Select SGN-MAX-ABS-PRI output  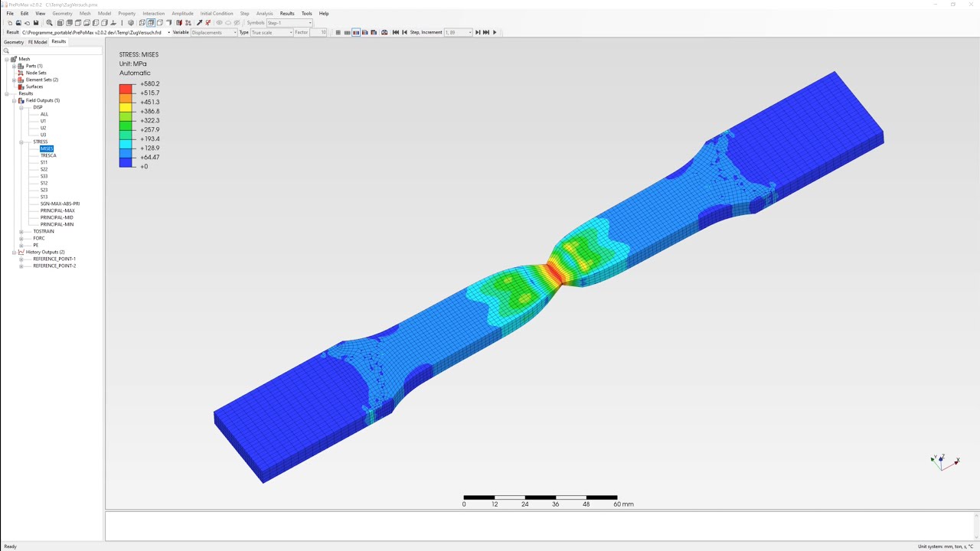pos(60,204)
